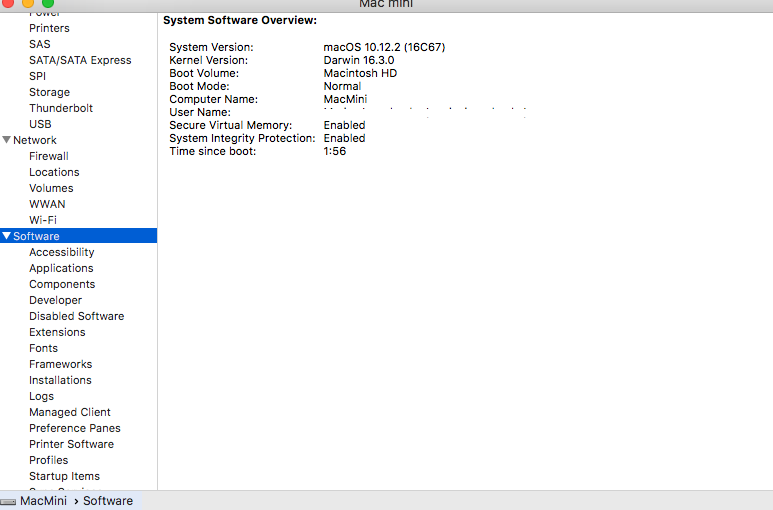Show USB device information

coord(40,124)
